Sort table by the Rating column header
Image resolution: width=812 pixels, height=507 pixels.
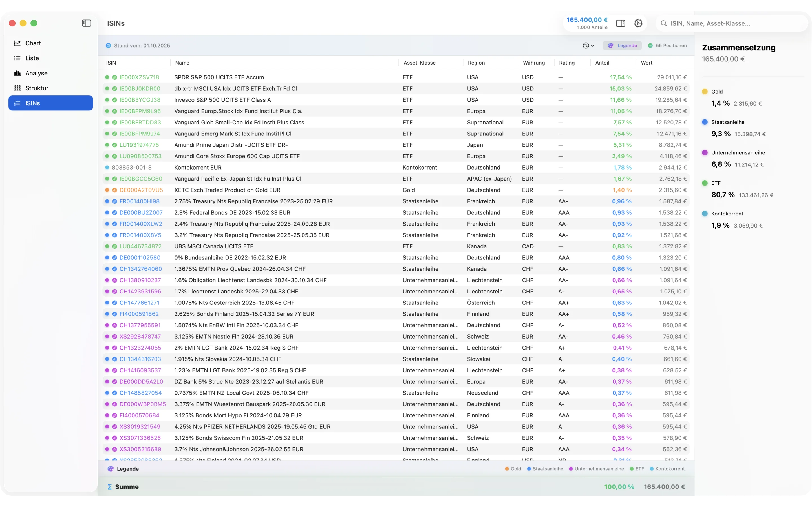click(567, 63)
